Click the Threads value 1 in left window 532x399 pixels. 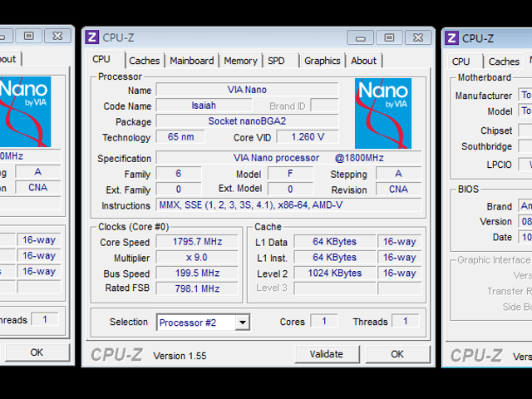pos(45,319)
